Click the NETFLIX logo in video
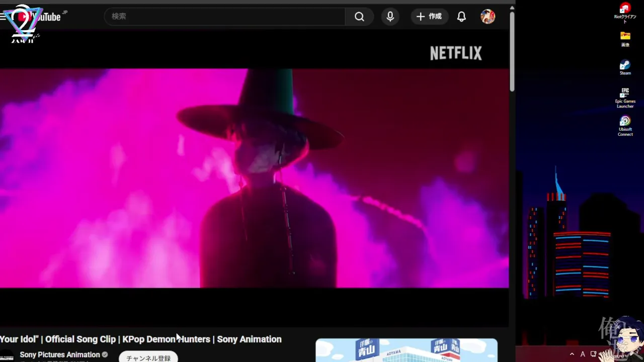The height and width of the screenshot is (362, 644). pyautogui.click(x=456, y=53)
